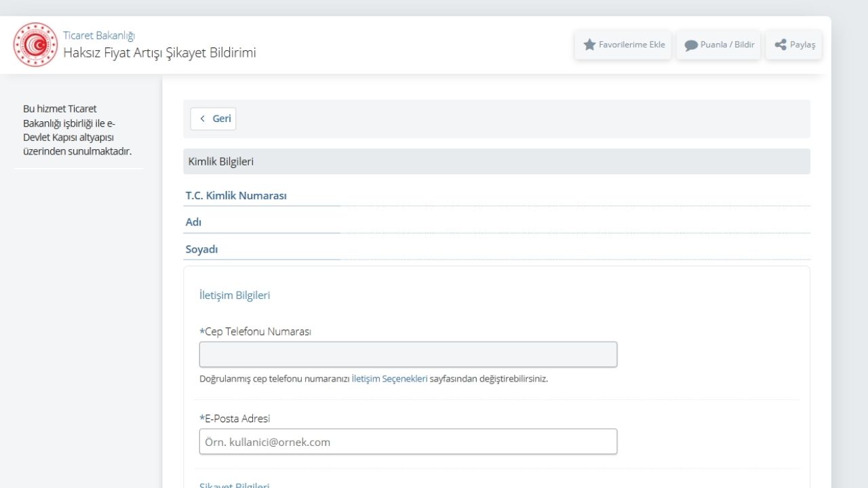Click the speech bubble Puanla / Bildir icon

click(691, 45)
